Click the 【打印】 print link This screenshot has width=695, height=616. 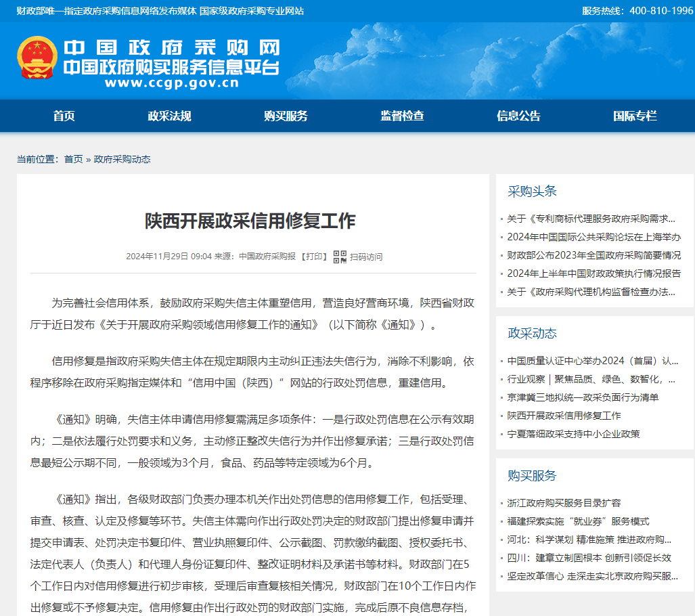click(x=314, y=257)
